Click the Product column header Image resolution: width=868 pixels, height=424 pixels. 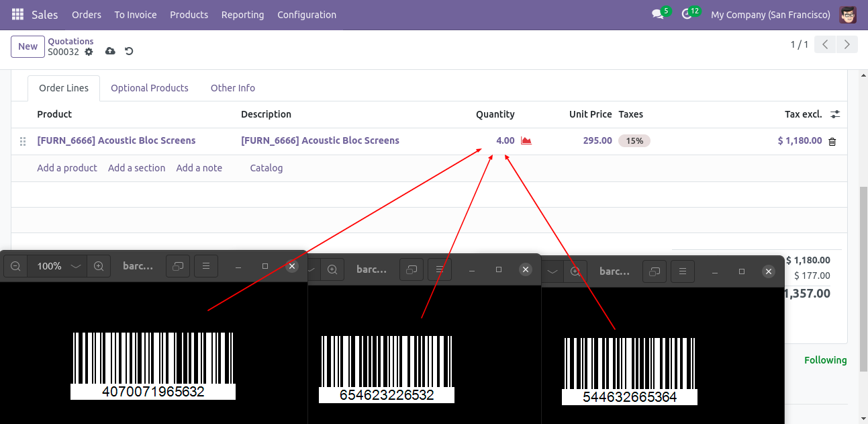pyautogui.click(x=54, y=114)
